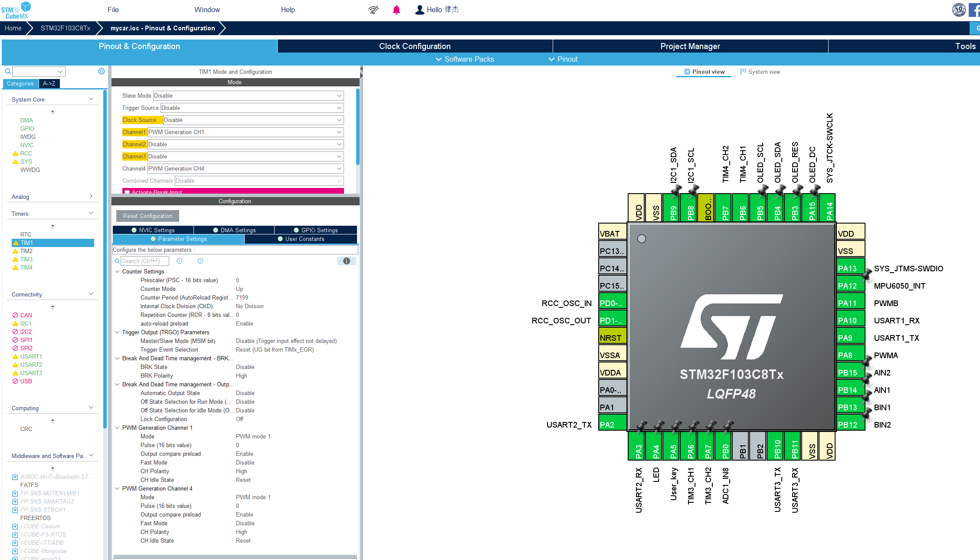The height and width of the screenshot is (560, 980).
Task: Select TIM2 in Timers list
Action: [x=26, y=251]
